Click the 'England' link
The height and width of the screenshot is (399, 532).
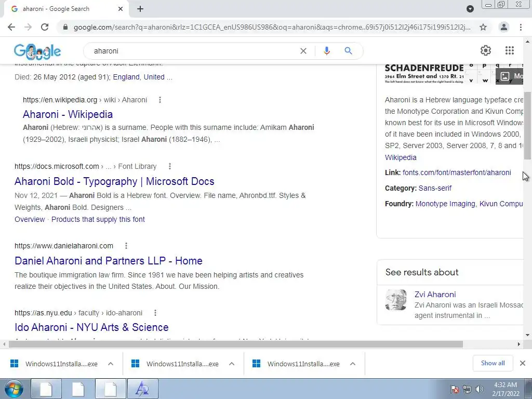click(126, 77)
